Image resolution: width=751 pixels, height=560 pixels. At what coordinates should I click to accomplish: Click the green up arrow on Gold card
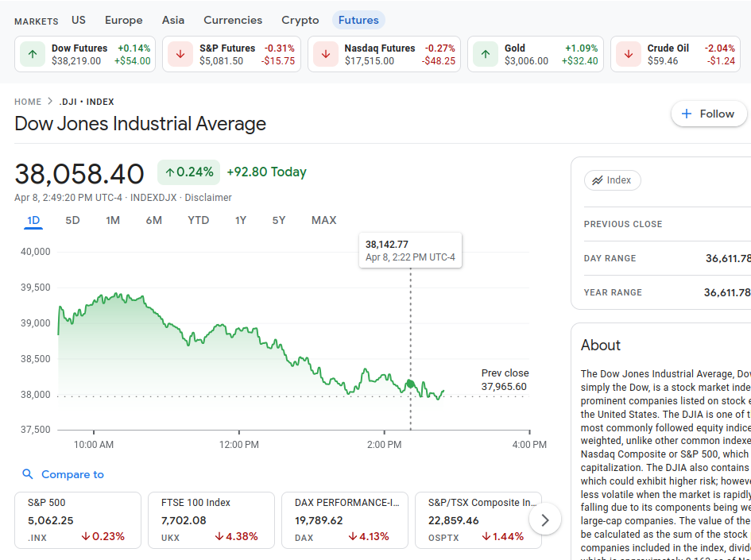[x=486, y=54]
